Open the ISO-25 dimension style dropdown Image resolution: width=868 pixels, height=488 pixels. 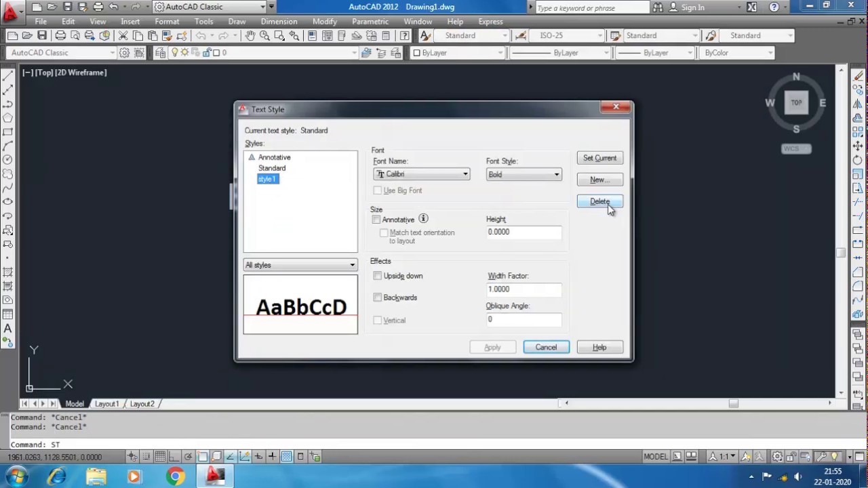click(568, 35)
